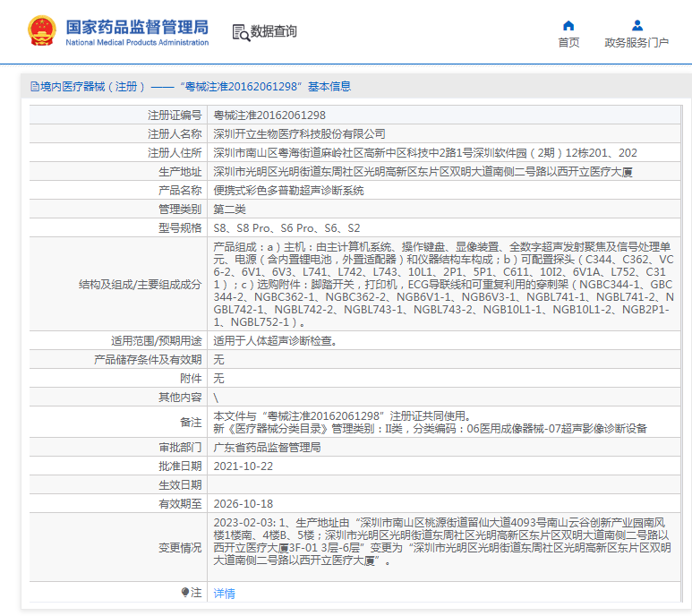Click the 政务服务门户 person icon

point(636,25)
